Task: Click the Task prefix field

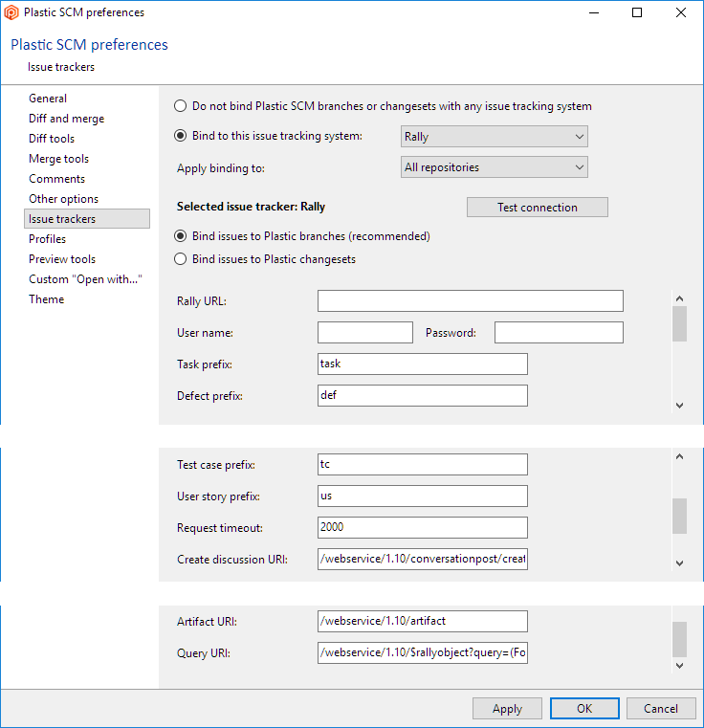Action: click(423, 364)
